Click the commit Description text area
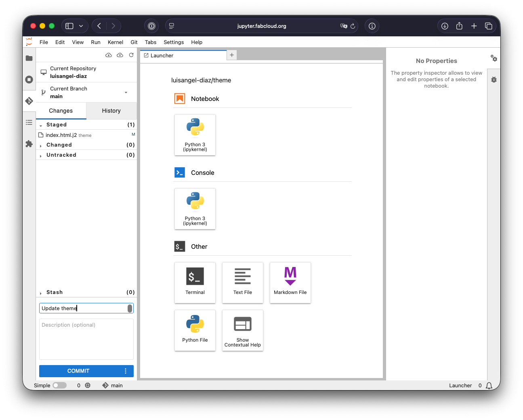 click(86, 339)
